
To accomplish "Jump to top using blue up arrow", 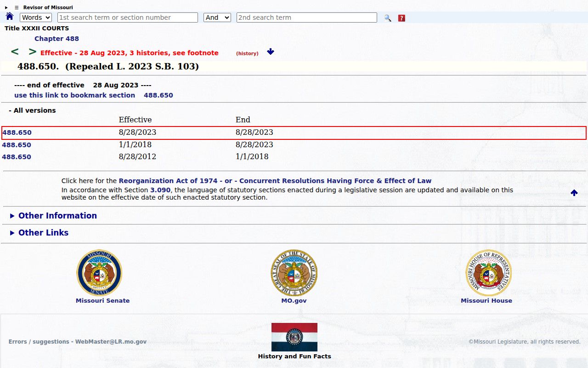I will point(574,193).
